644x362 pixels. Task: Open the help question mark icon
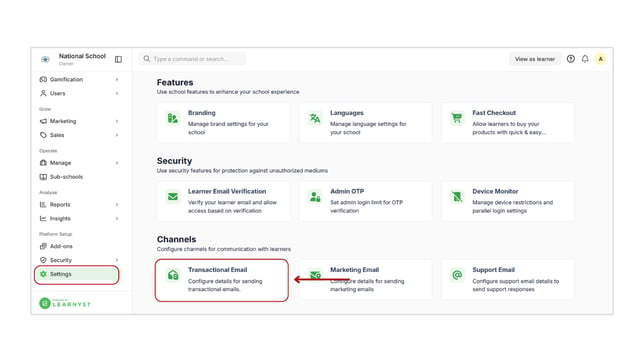571,59
